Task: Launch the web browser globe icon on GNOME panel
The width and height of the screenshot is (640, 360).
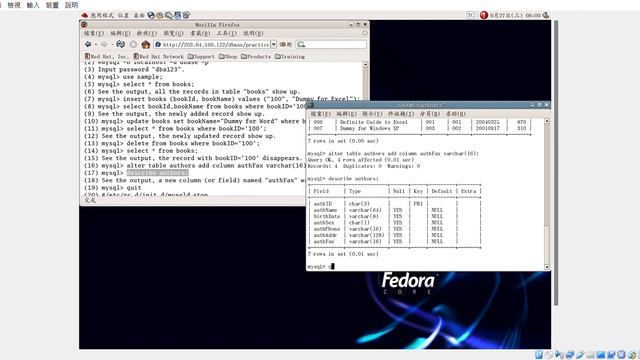Action: coord(151,15)
